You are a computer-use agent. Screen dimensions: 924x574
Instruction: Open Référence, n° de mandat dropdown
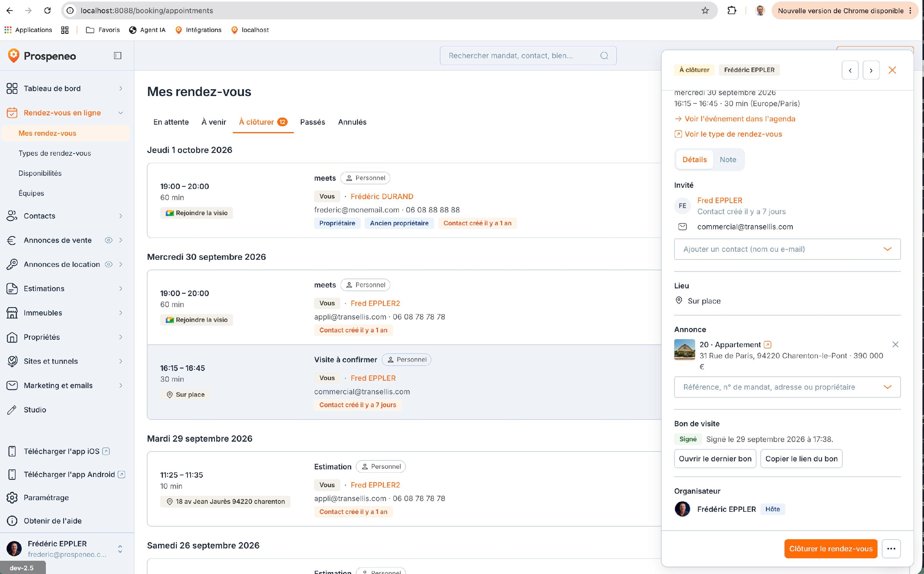tap(787, 387)
